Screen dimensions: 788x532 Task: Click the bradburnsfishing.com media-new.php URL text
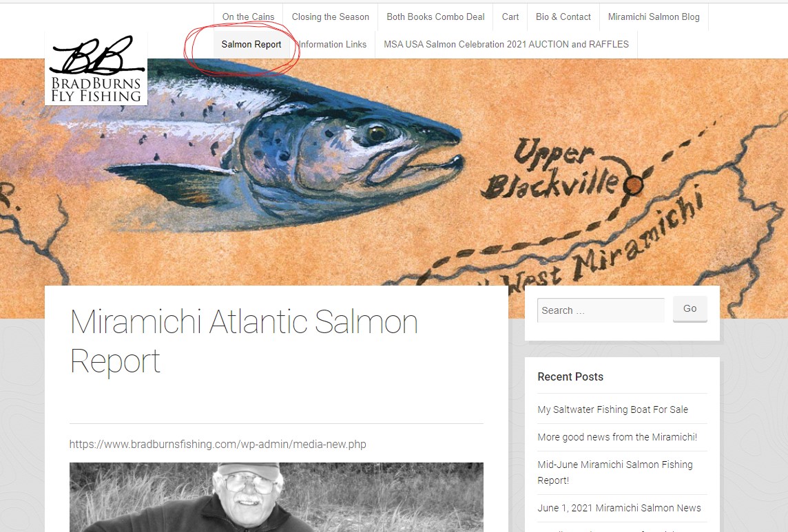218,444
